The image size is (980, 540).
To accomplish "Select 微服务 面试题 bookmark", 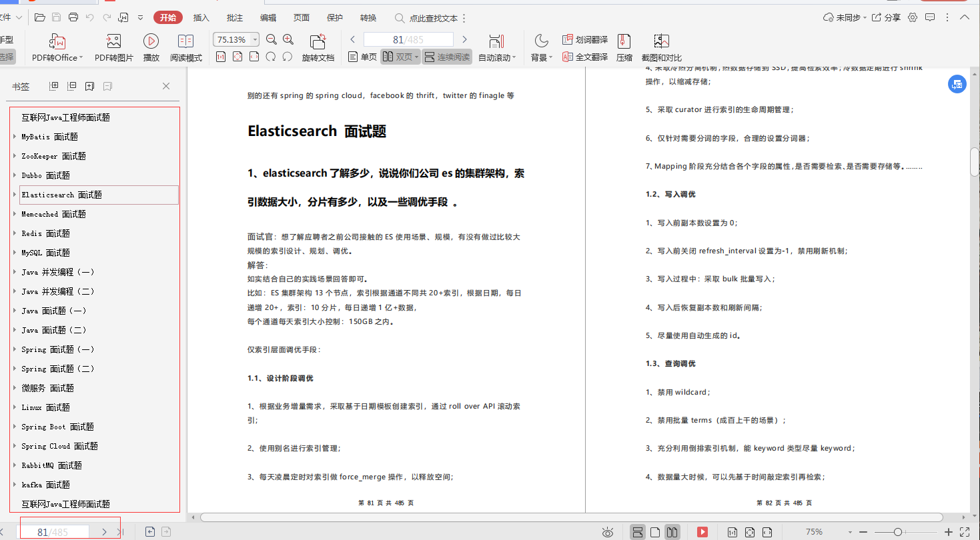I will click(47, 388).
